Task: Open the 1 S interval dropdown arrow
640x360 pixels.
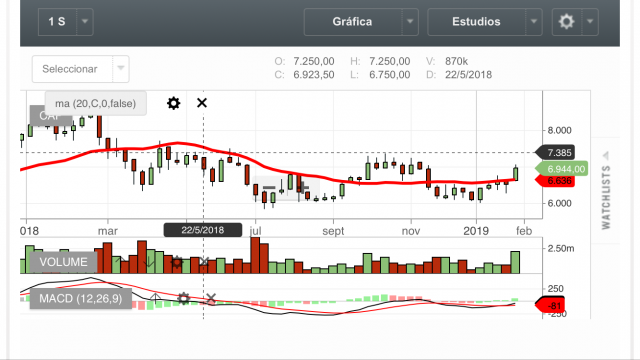Action: coord(84,21)
